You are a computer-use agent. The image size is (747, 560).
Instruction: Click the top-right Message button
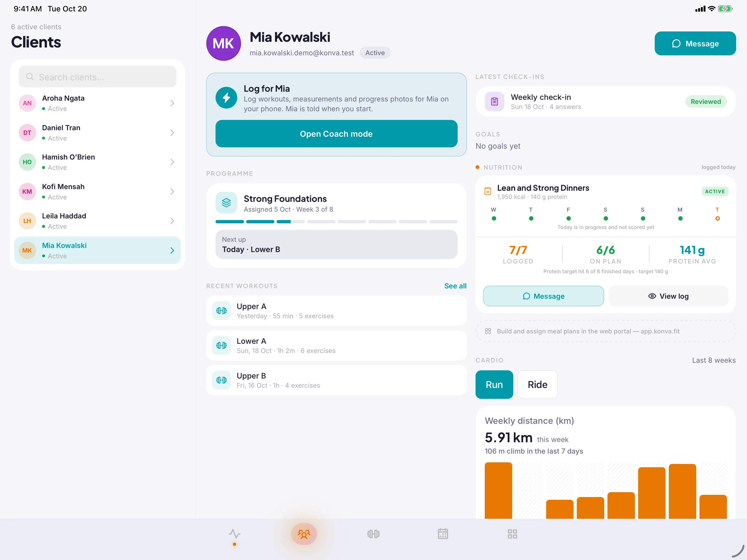click(x=695, y=43)
